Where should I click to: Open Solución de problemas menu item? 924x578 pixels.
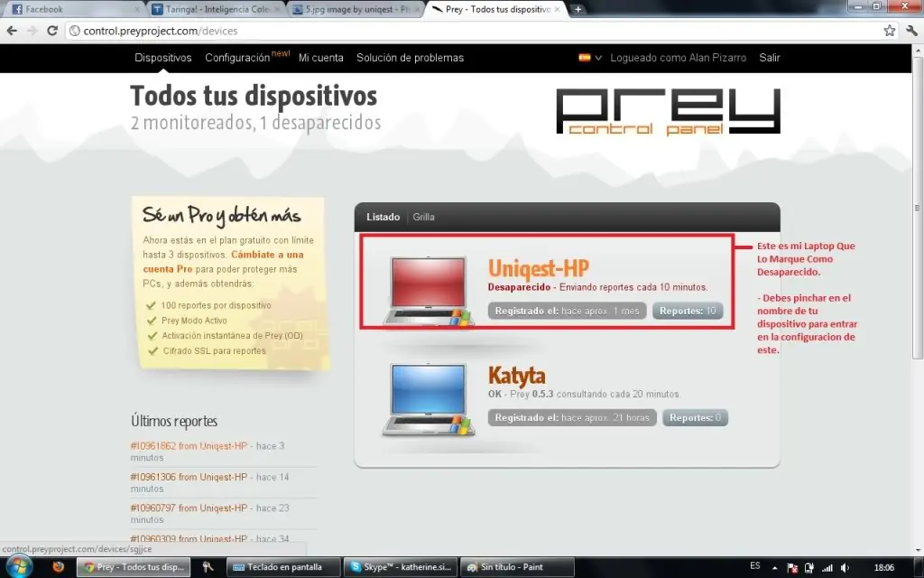(x=411, y=58)
